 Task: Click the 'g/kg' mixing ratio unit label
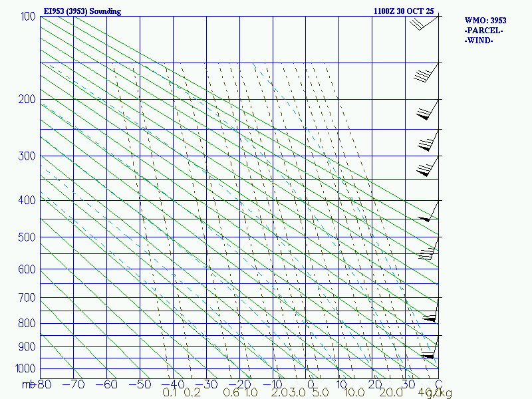[x=440, y=393]
